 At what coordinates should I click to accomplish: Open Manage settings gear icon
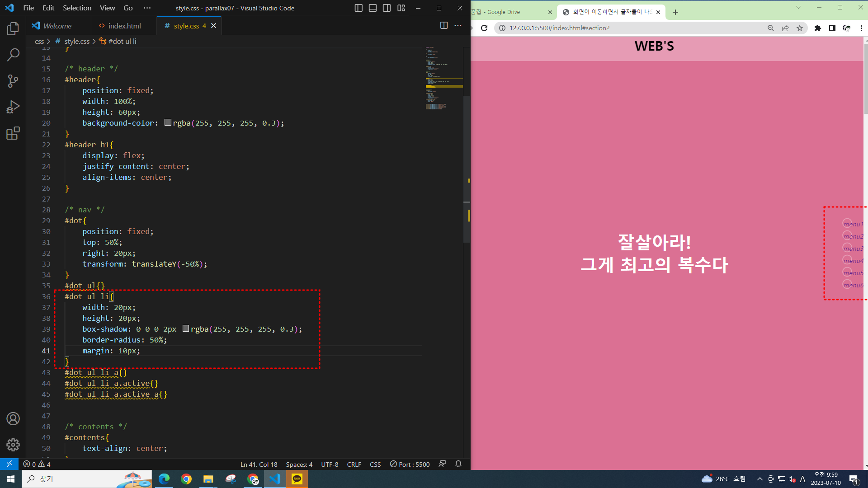[13, 445]
